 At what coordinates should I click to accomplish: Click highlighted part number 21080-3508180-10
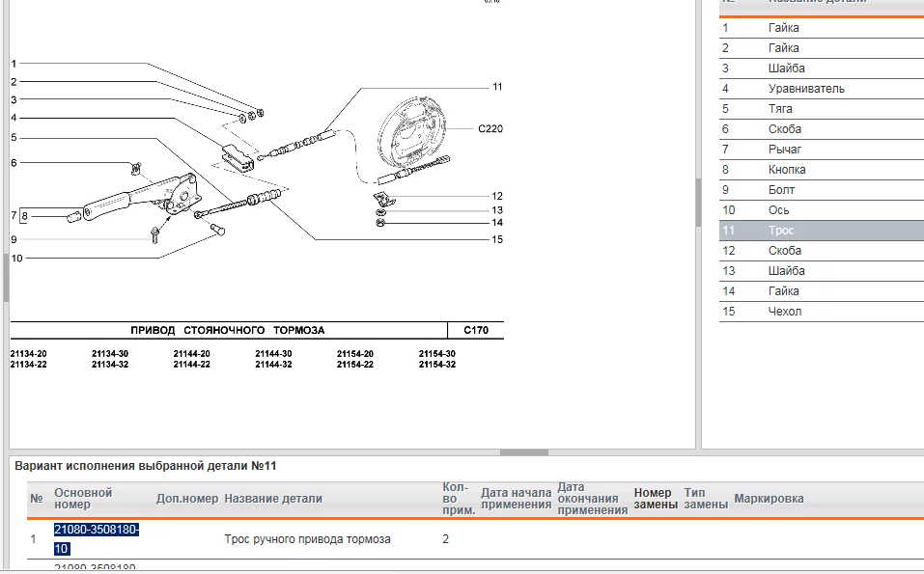coord(97,538)
